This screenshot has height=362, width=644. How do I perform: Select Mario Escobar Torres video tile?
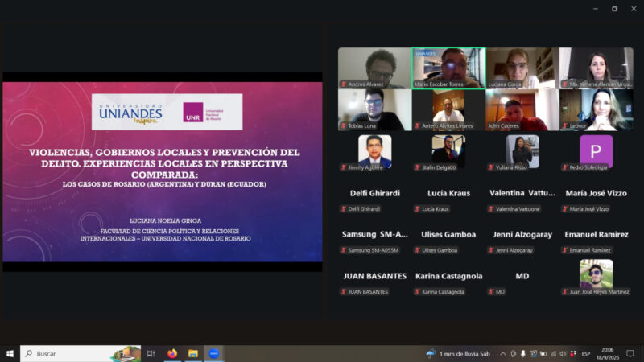click(x=448, y=68)
